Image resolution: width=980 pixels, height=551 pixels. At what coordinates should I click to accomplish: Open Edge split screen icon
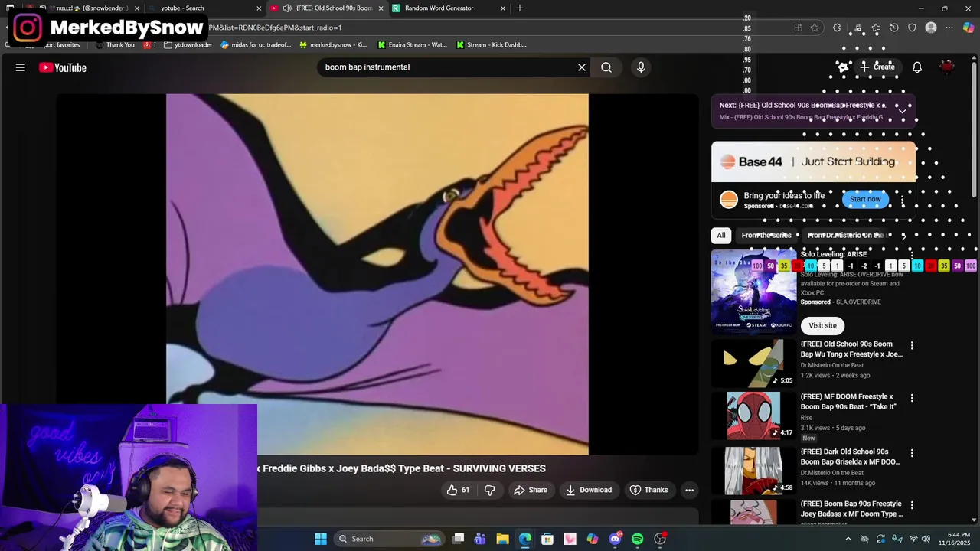point(798,28)
